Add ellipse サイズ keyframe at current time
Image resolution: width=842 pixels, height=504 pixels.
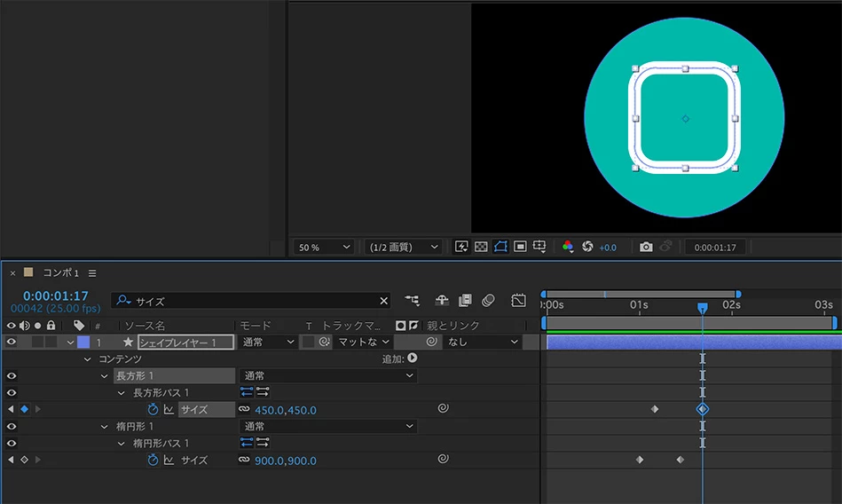coord(24,460)
